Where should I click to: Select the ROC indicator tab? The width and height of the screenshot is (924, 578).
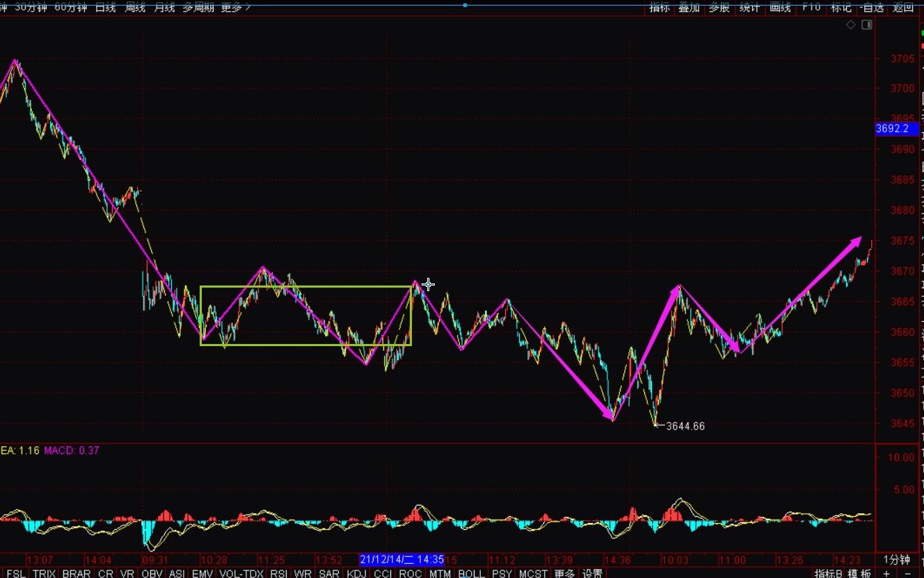tap(411, 573)
